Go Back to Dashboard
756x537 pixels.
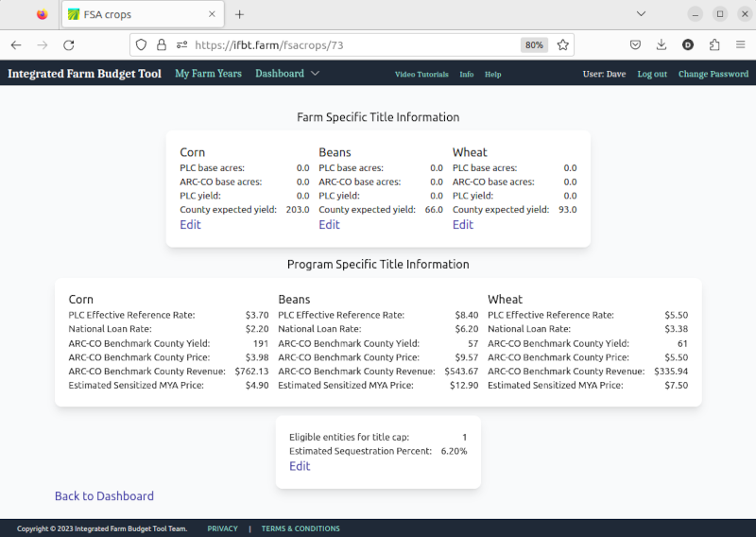(104, 496)
